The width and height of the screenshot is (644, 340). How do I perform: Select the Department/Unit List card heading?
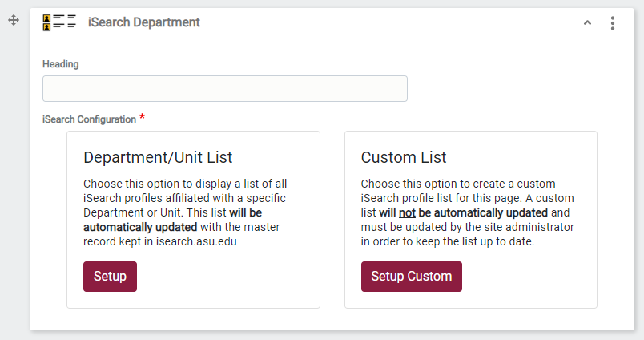[158, 157]
